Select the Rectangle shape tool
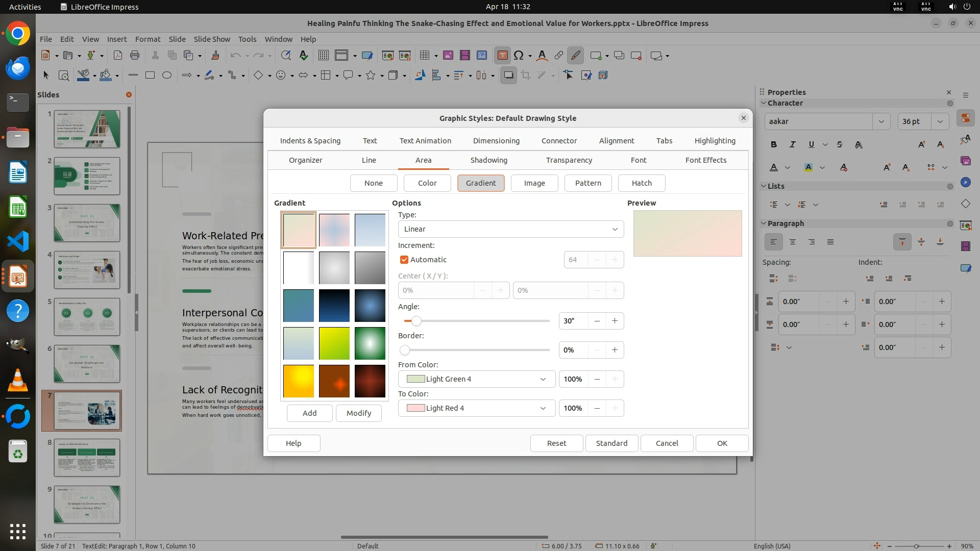Image resolution: width=980 pixels, height=551 pixels. coord(150,75)
